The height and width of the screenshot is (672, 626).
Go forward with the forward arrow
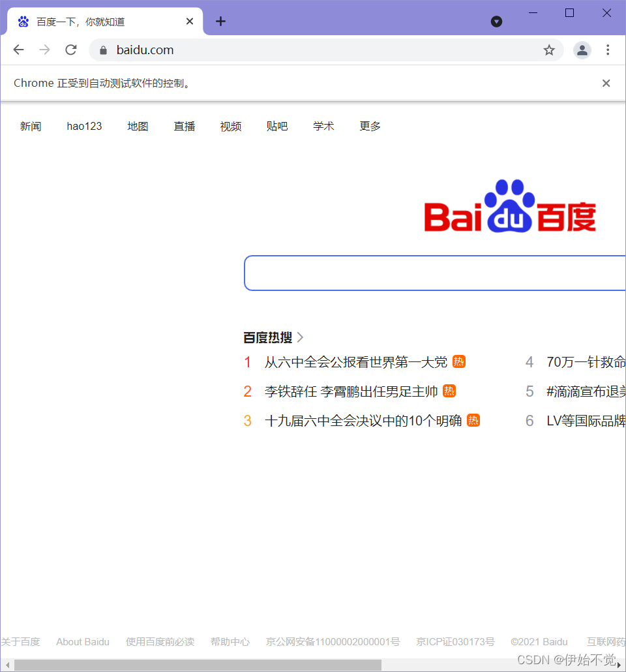(44, 50)
